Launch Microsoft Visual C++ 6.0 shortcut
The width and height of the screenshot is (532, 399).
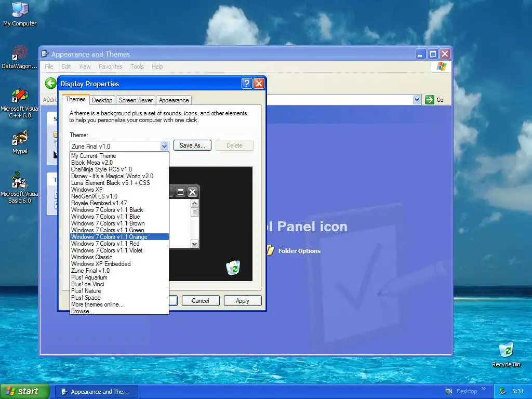pos(20,104)
